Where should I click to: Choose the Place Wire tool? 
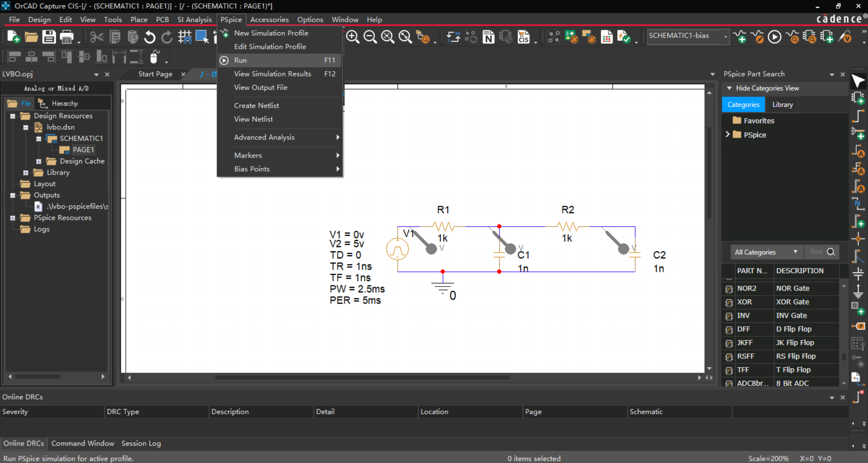click(858, 116)
